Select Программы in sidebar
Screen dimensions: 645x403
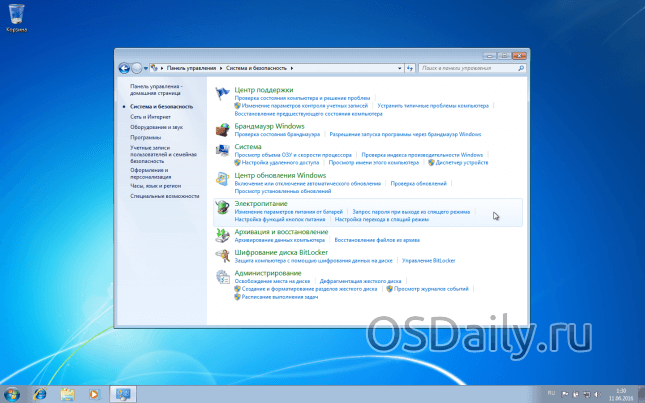pyautogui.click(x=145, y=137)
